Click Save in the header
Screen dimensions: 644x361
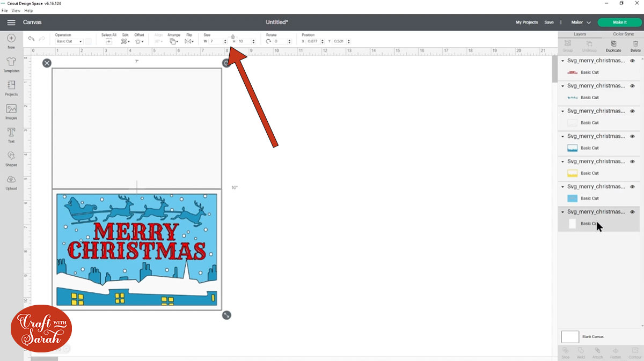click(549, 23)
